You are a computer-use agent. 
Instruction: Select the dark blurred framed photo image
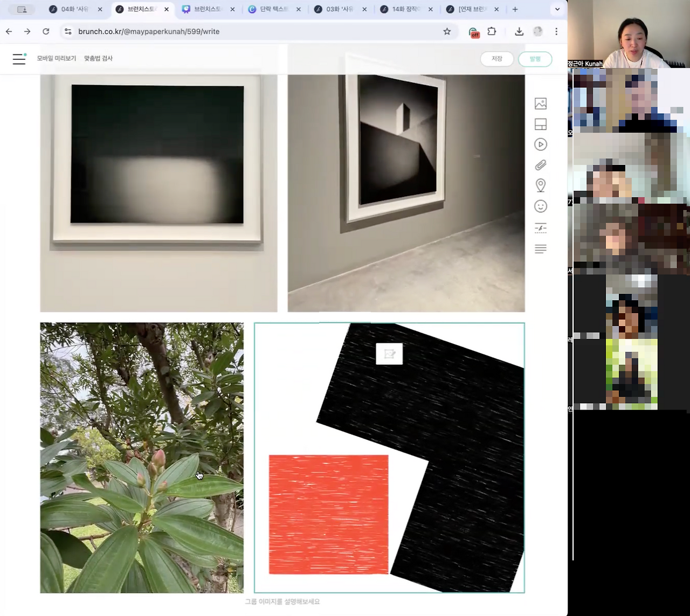click(x=158, y=193)
